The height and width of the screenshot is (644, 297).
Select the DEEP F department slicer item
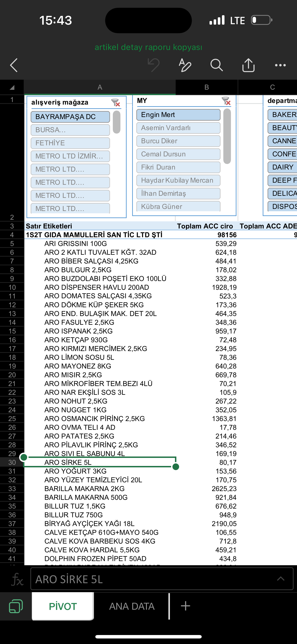pos(282,181)
